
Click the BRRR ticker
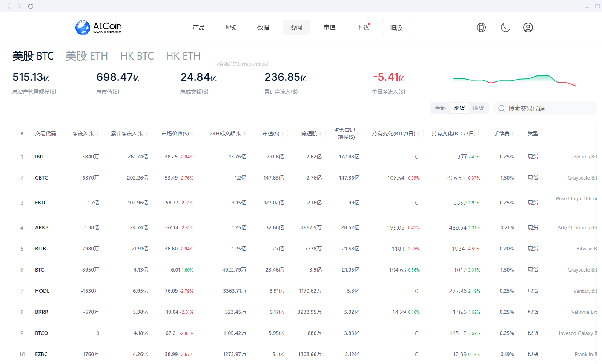[x=41, y=312]
